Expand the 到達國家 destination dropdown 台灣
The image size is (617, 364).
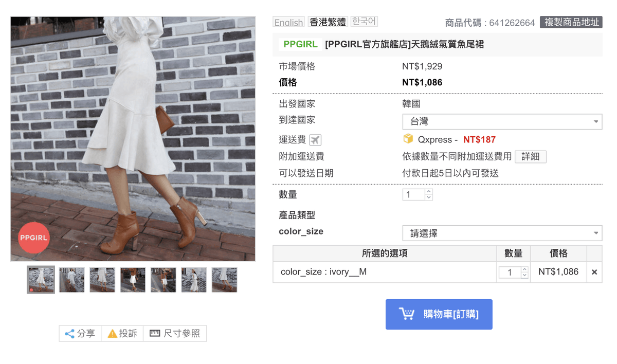coord(502,122)
